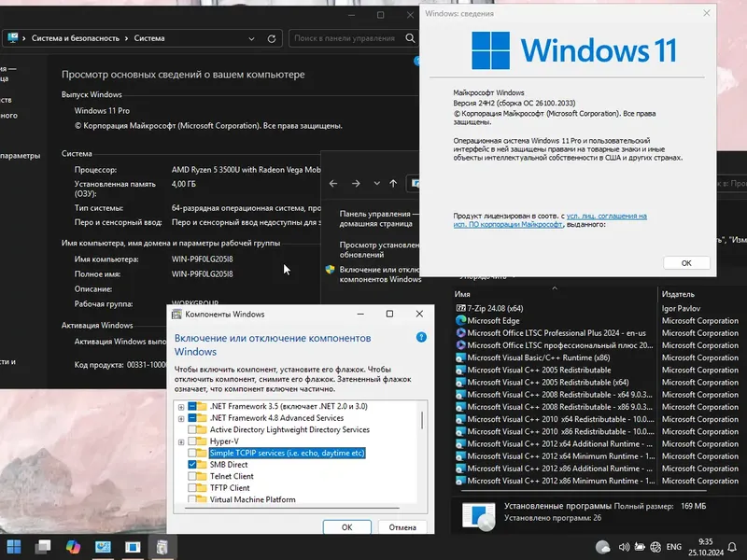This screenshot has height=560, width=747.
Task: Check the battery tray icon
Action: pos(640,547)
